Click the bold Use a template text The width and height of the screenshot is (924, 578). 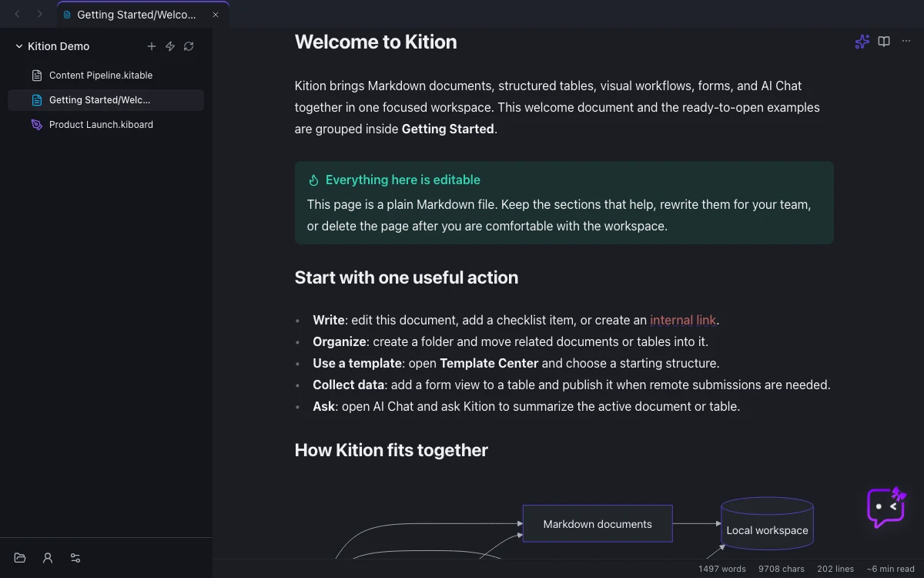(357, 363)
